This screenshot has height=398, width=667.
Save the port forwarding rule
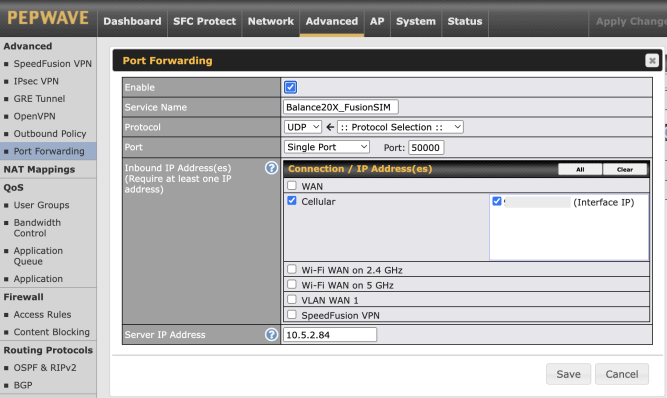[568, 374]
